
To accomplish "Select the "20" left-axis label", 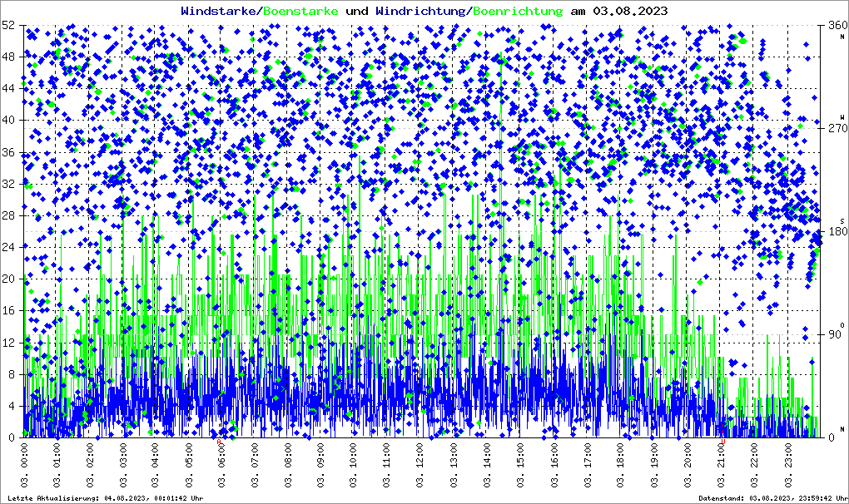I will click(x=7, y=279).
